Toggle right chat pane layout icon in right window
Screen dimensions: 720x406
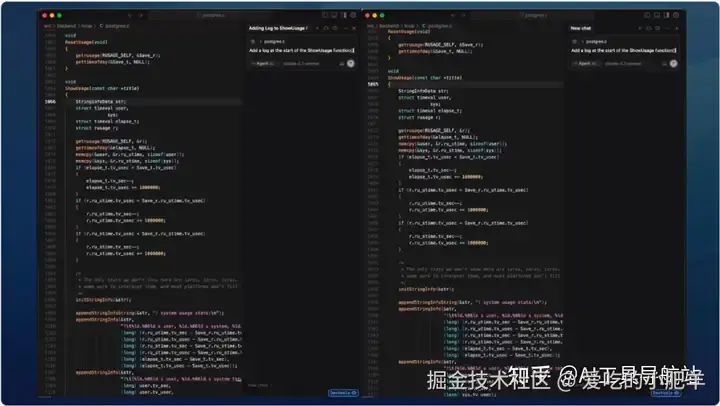[666, 15]
